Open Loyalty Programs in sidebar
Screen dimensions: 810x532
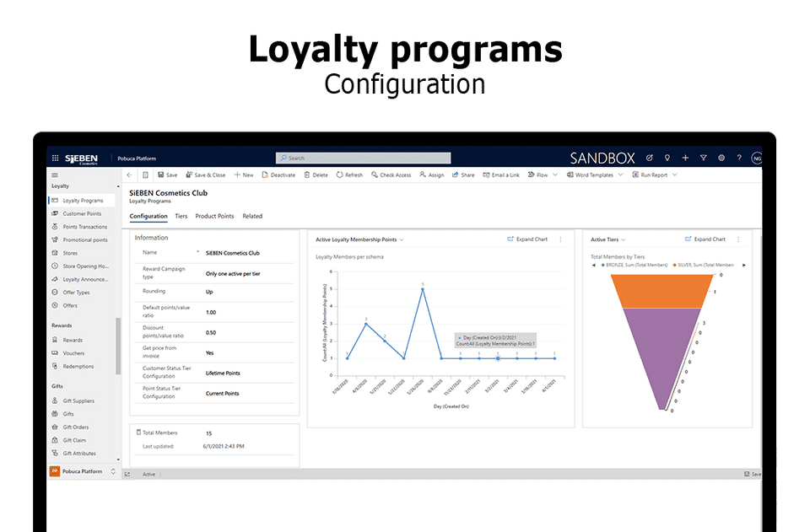[x=83, y=200]
